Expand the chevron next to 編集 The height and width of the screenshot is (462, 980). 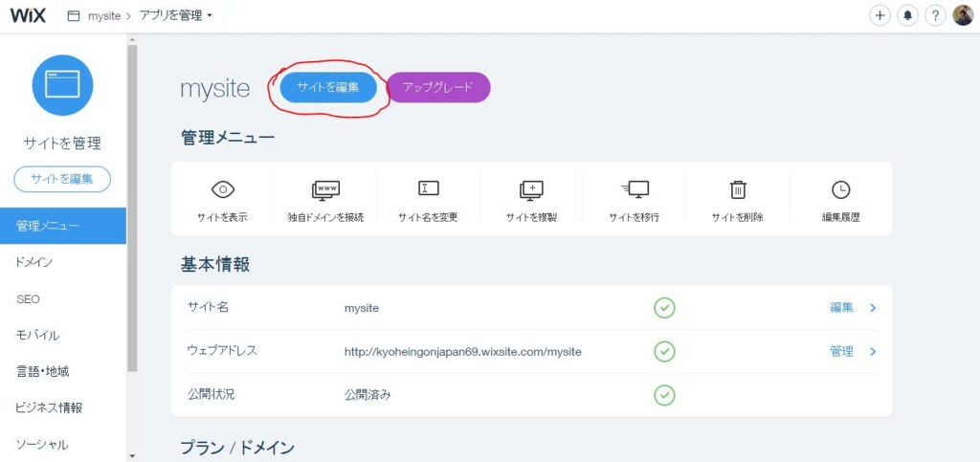click(x=873, y=308)
